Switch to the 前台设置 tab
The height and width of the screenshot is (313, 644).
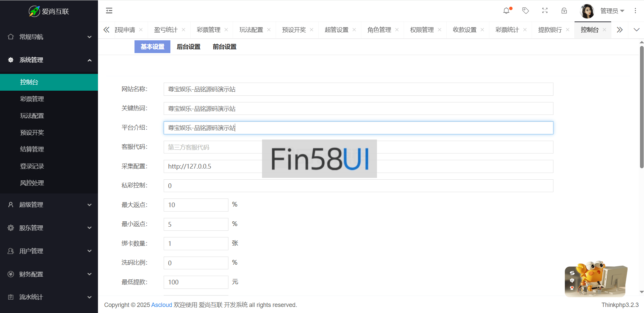(x=224, y=47)
